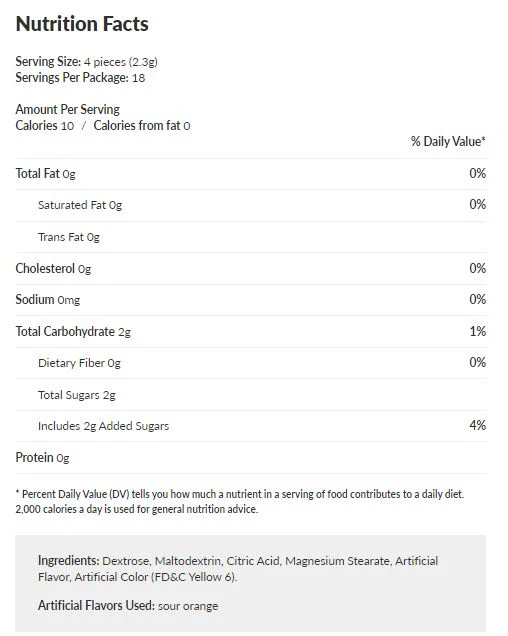Click the Trans Fat 0g row
The height and width of the screenshot is (636, 508).
point(251,237)
